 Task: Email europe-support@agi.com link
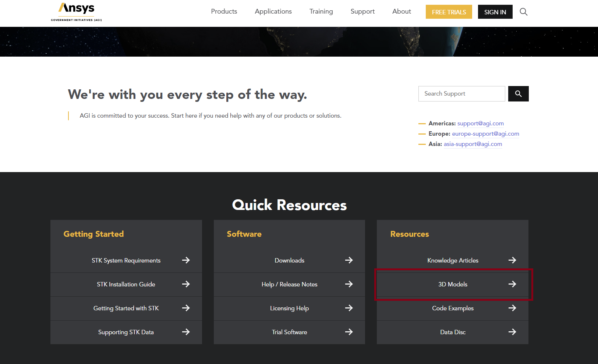485,134
